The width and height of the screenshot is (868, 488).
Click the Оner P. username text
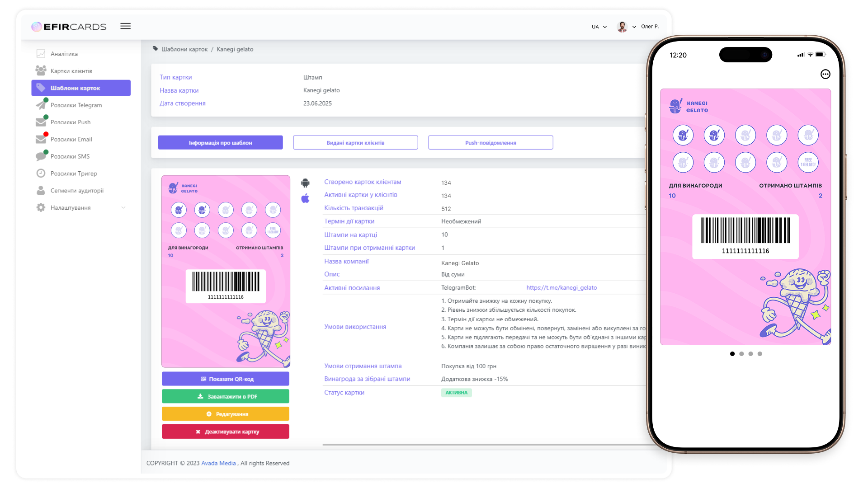click(x=650, y=27)
